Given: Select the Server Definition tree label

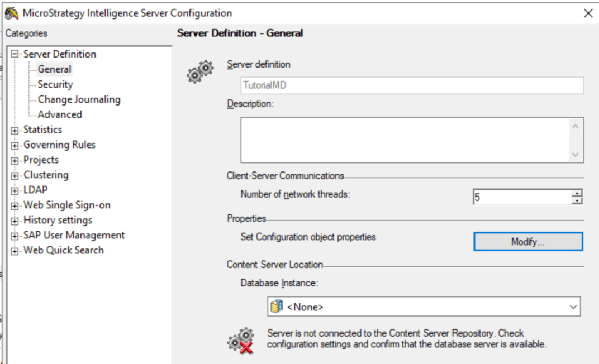Looking at the screenshot, I should [60, 54].
